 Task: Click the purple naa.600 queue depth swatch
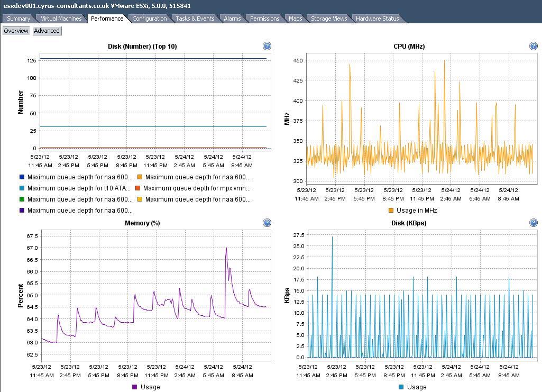tap(22, 210)
